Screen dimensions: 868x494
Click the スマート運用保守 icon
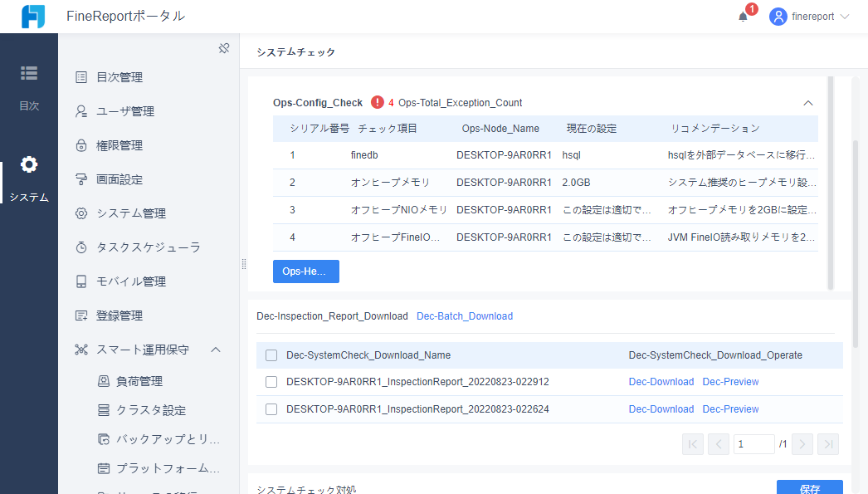pos(81,350)
